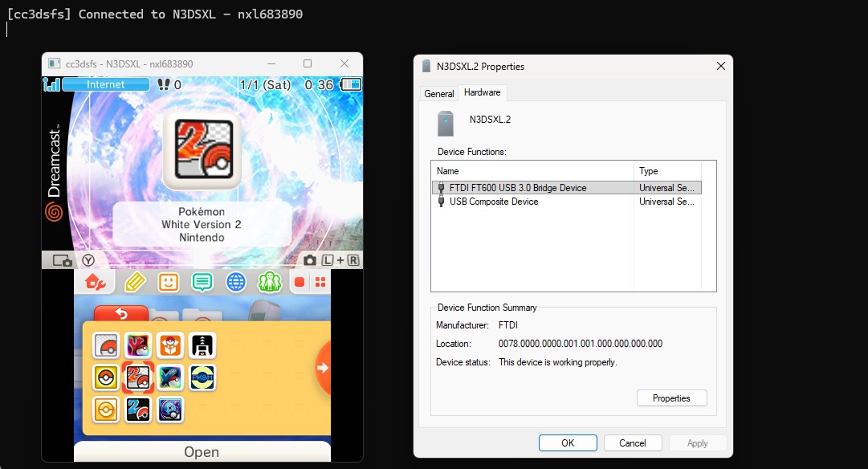Select moon-themed Pokémon game icon

(x=170, y=410)
